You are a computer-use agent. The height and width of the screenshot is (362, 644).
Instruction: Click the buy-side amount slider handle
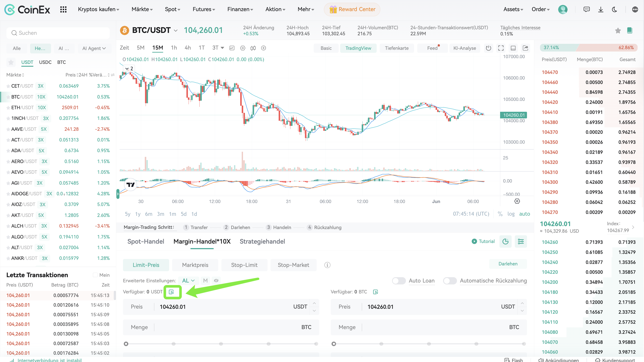[x=126, y=344]
